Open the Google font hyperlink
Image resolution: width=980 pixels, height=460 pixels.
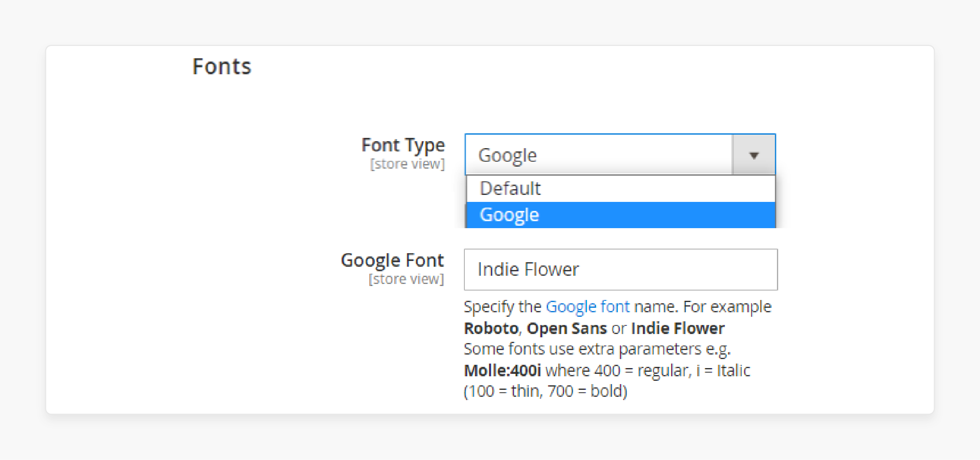click(x=587, y=307)
